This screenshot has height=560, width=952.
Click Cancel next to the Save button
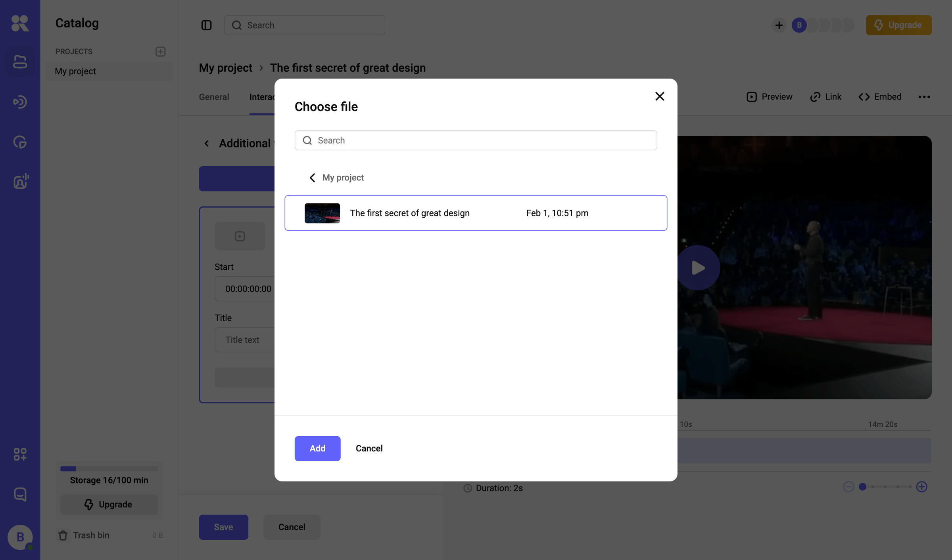pyautogui.click(x=292, y=527)
